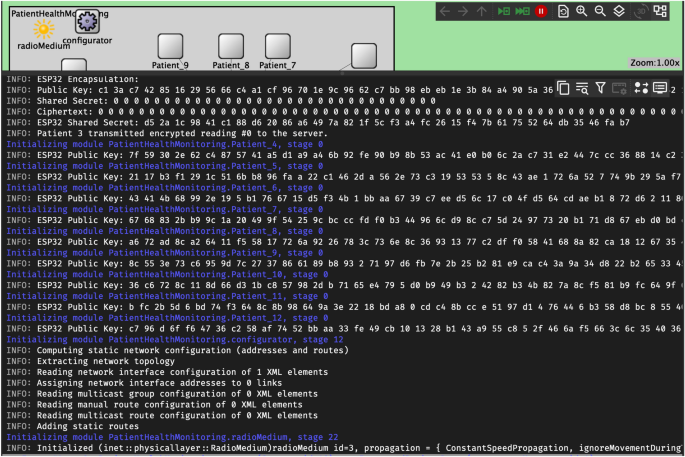Click the Forward navigation arrow
The width and height of the screenshot is (685, 457).
coord(463,11)
